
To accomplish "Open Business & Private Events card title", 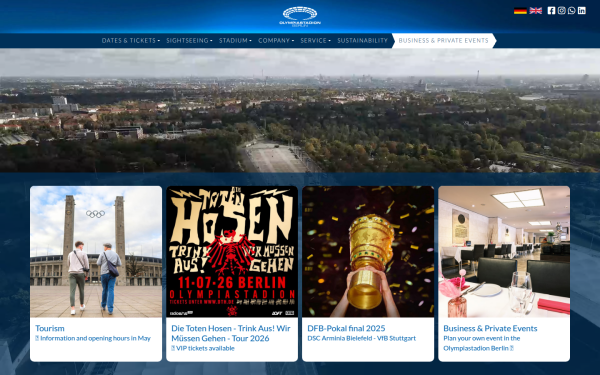I will (490, 328).
